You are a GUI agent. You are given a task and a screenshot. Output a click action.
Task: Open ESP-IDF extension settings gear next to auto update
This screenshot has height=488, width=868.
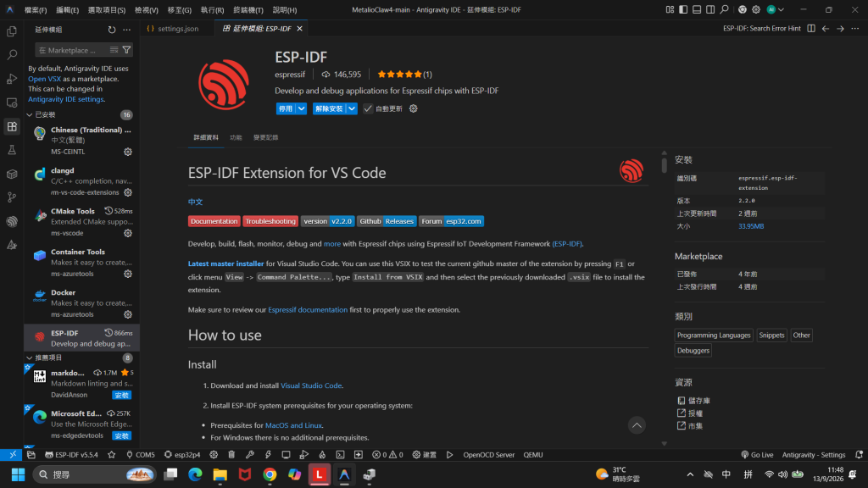coord(413,108)
